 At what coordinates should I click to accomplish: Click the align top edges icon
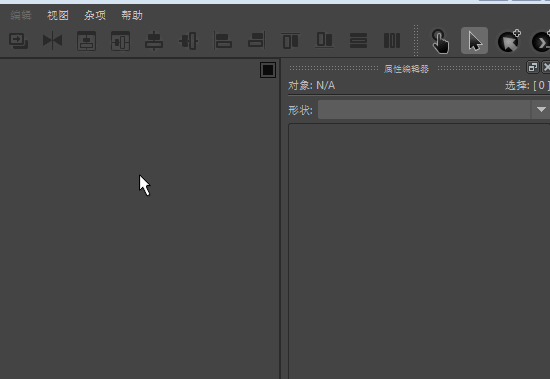coord(290,41)
